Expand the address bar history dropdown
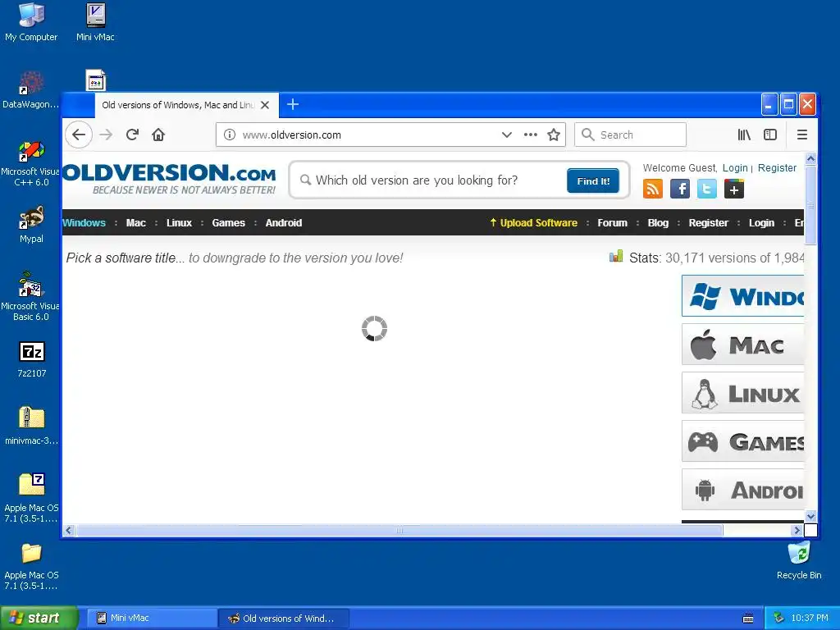The height and width of the screenshot is (630, 840). coord(507,135)
